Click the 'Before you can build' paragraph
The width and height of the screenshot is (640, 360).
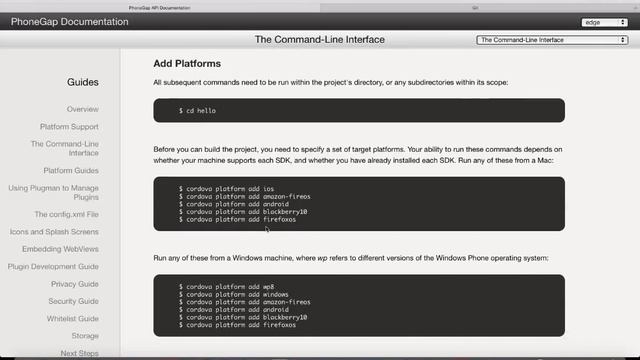coord(358,155)
